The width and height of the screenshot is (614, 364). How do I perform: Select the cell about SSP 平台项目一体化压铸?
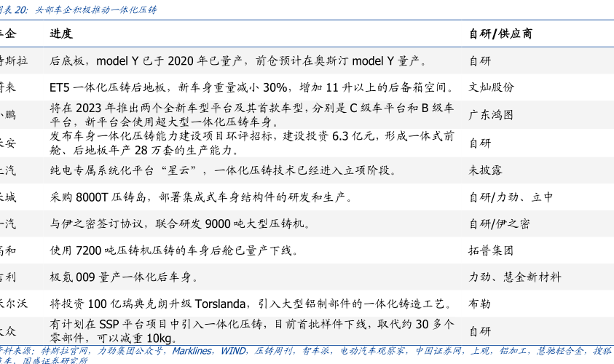252,331
